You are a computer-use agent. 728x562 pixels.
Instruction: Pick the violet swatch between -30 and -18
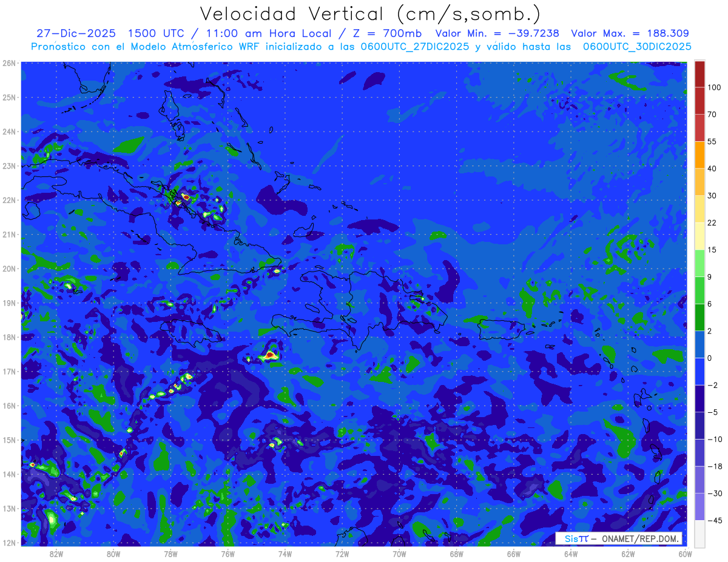699,480
